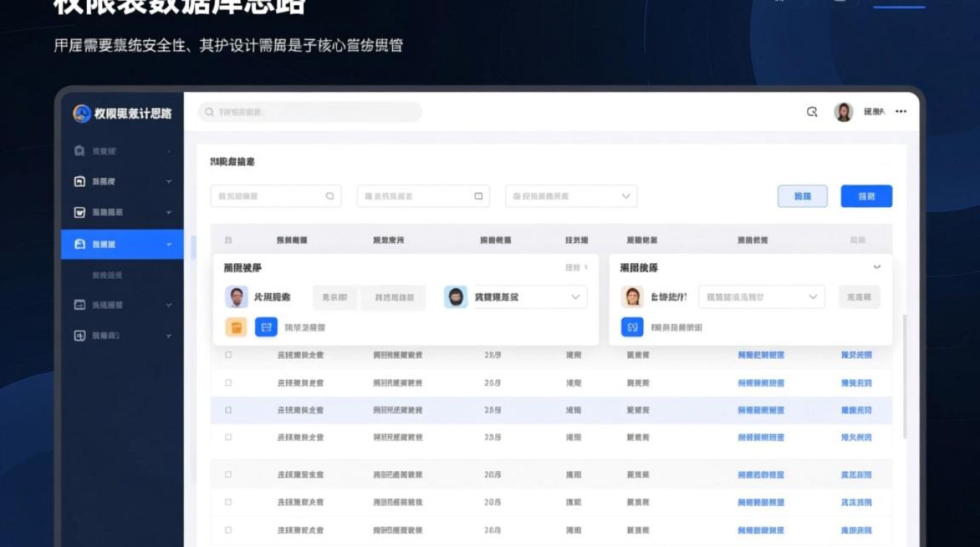Click the round logo beside the sidebar title
Screen dimensions: 980x547
82,113
